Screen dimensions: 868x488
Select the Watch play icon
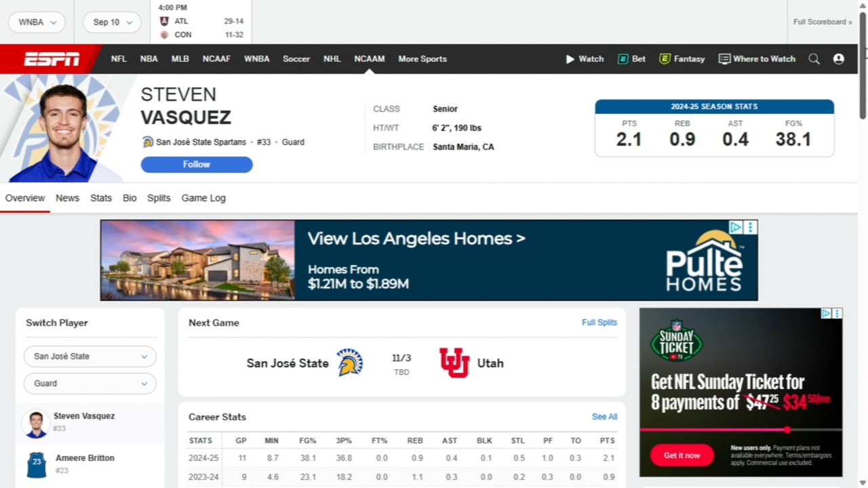(x=570, y=59)
